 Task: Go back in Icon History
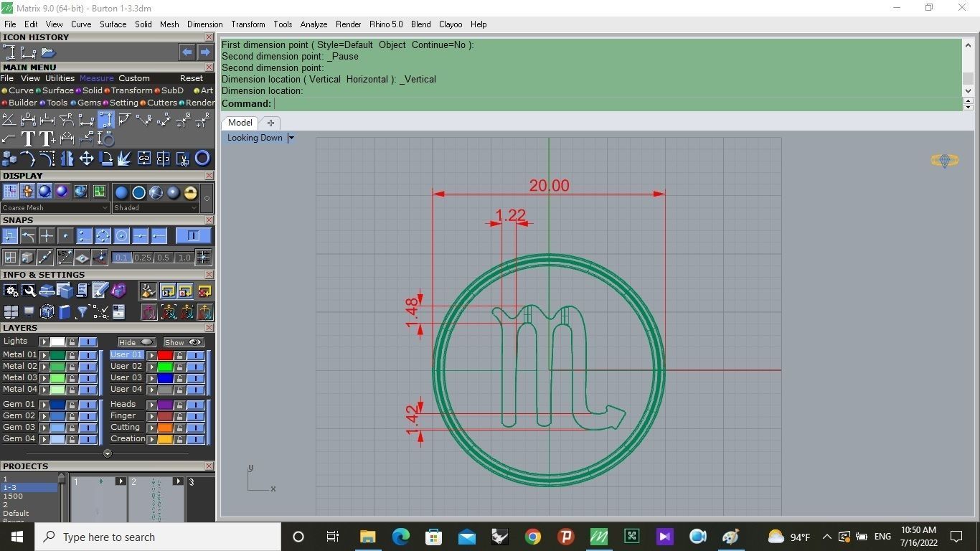187,52
